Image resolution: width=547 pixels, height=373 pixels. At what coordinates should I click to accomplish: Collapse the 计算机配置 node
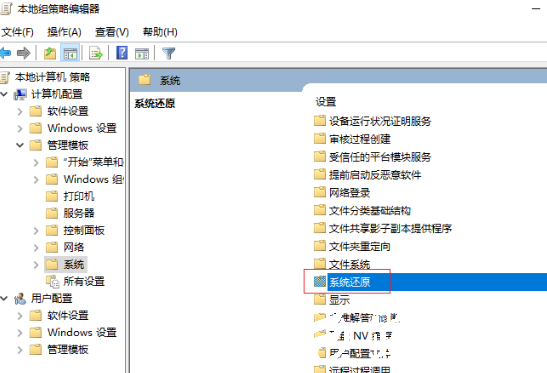click(4, 94)
